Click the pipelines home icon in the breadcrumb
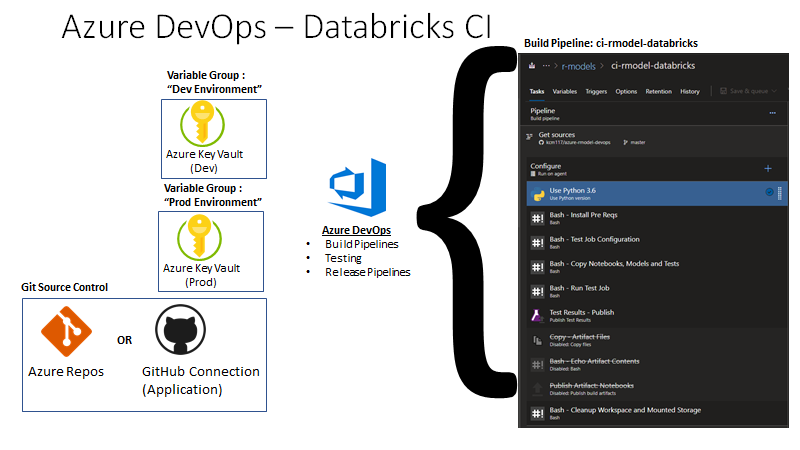Screen dimensions: 800x450 tap(532, 65)
